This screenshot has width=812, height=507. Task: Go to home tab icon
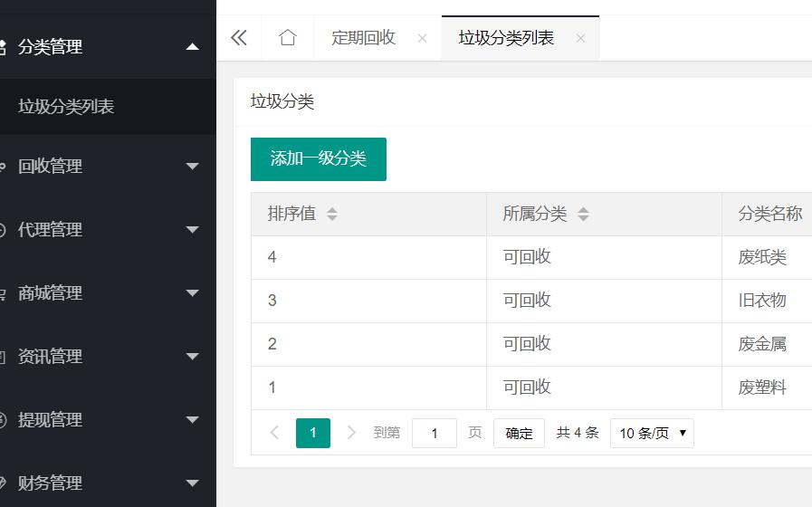point(287,38)
